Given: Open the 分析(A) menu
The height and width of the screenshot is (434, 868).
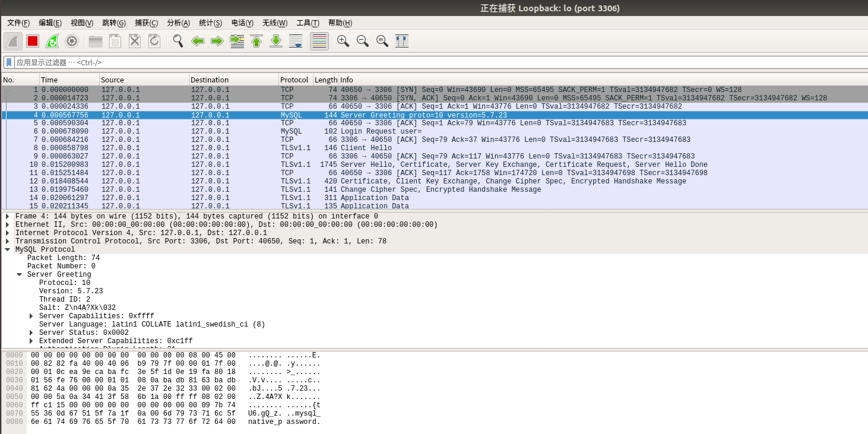Looking at the screenshot, I should [x=178, y=23].
